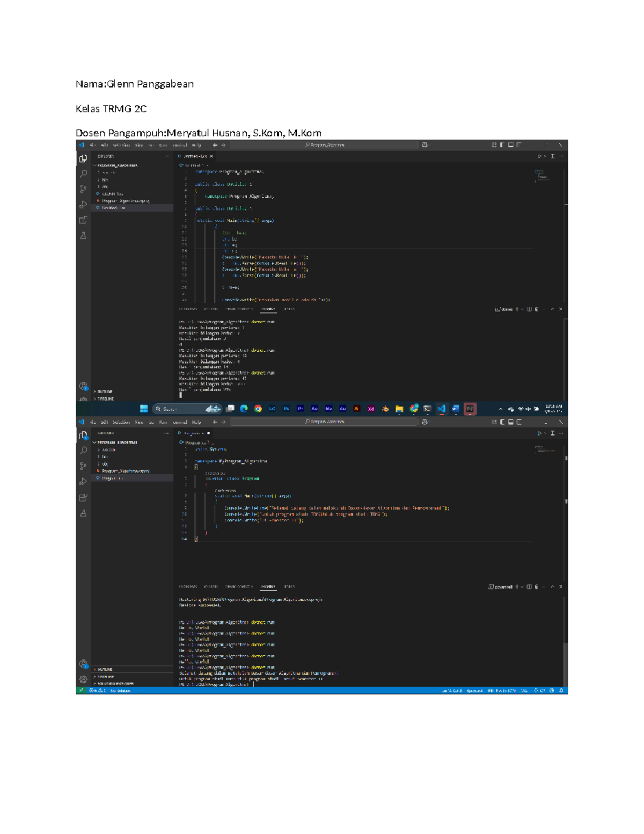Viewport: 644px width, 834px height.
Task: Toggle secondary side bar in Untitled-1.cs window
Action: point(519,145)
